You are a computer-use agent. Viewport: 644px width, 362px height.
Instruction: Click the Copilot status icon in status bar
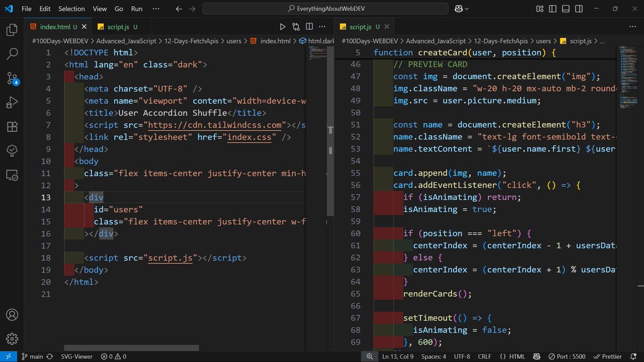click(x=536, y=356)
